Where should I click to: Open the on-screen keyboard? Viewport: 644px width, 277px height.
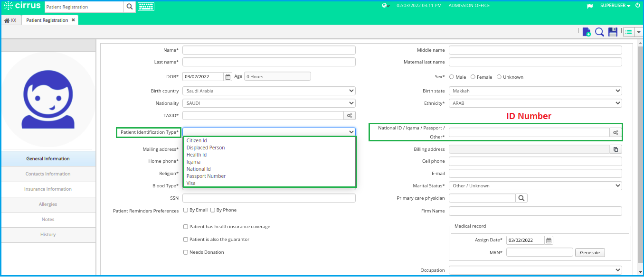[x=146, y=7]
